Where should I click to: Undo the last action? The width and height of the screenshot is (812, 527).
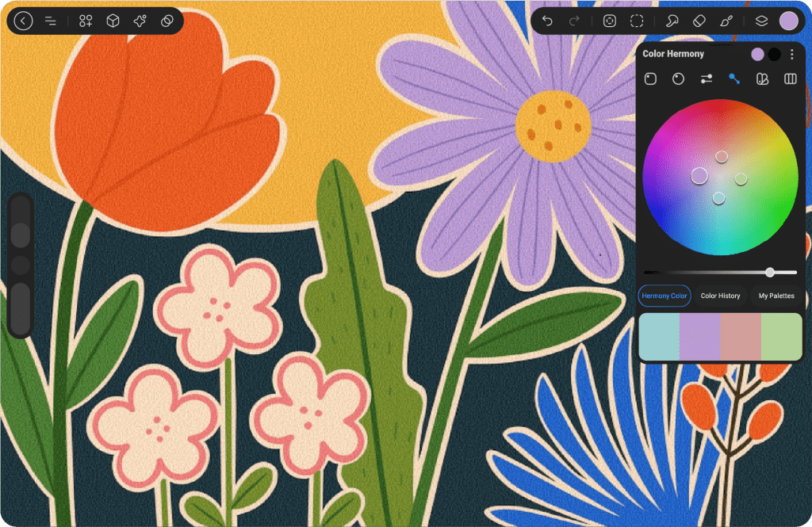[x=547, y=21]
